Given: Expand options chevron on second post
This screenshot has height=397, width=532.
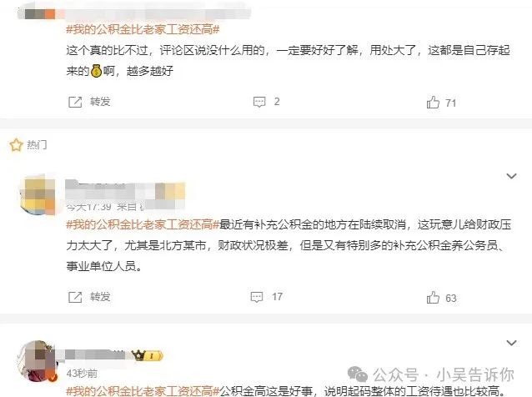Looking at the screenshot, I should point(511,176).
